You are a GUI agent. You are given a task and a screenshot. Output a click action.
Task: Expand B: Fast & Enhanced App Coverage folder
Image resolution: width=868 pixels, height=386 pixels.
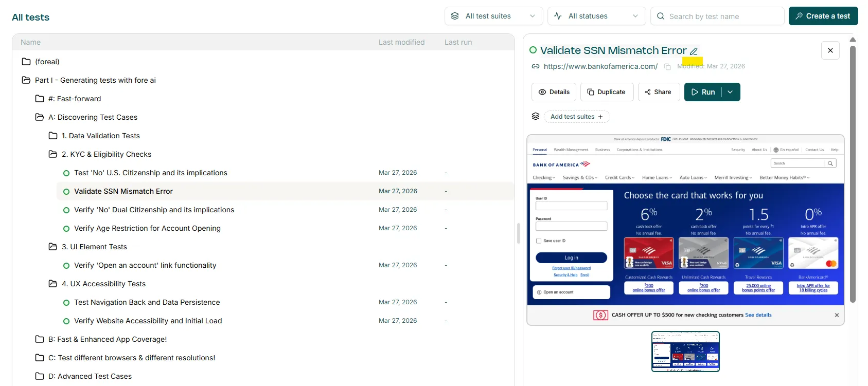click(108, 339)
